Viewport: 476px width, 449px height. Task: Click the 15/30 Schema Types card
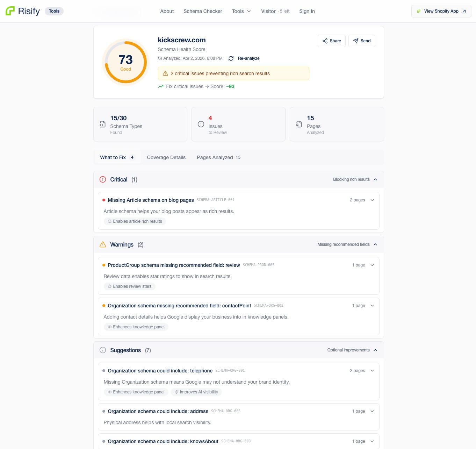click(x=140, y=124)
